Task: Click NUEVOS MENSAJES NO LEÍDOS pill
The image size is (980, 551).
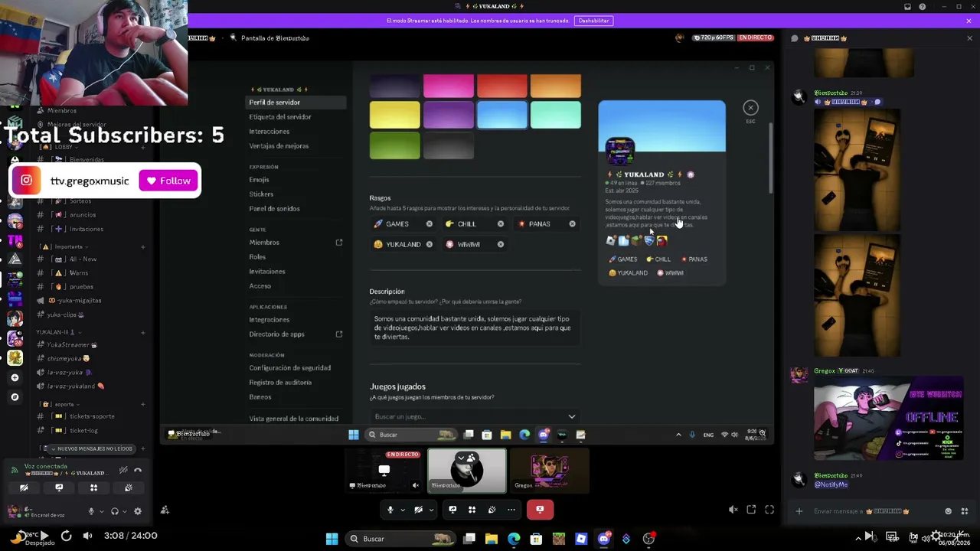Action: 90,448
